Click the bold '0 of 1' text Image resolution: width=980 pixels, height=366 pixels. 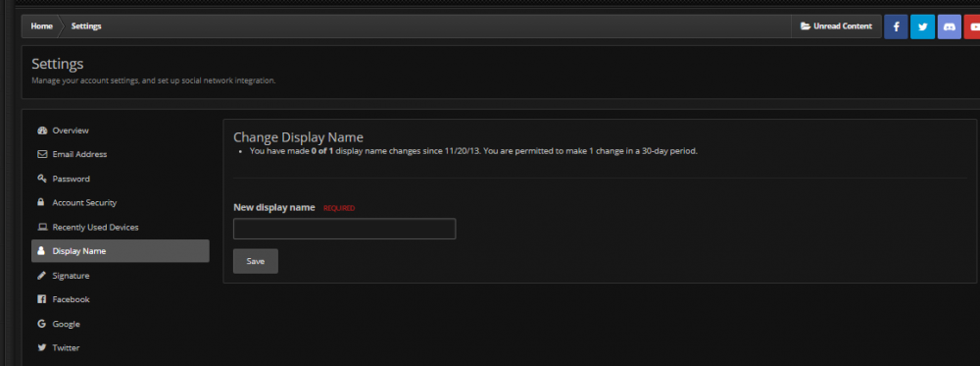coord(322,151)
